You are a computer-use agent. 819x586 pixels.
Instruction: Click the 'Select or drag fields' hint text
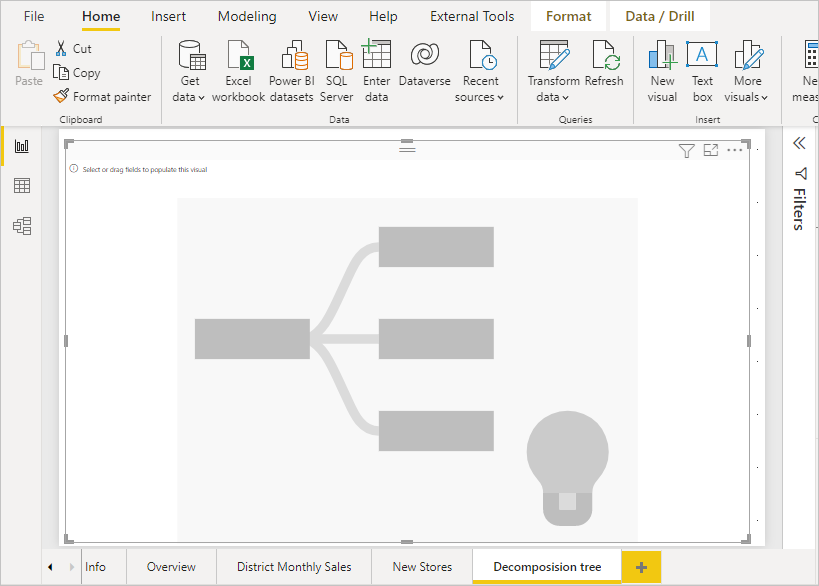click(x=145, y=170)
